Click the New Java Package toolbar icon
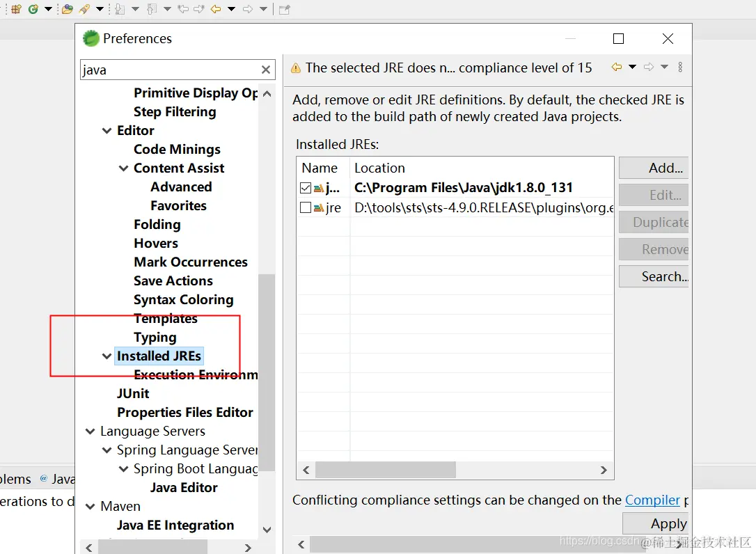 tap(16, 9)
